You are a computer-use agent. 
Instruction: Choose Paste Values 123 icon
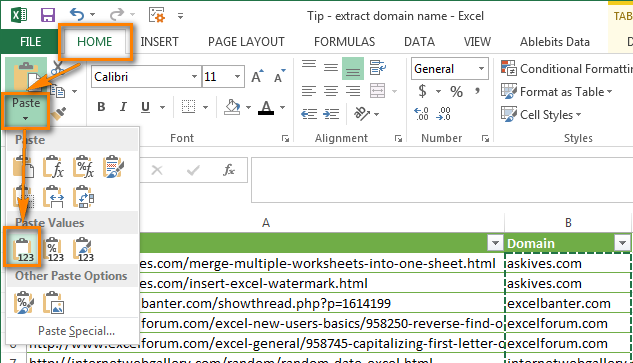(x=23, y=248)
